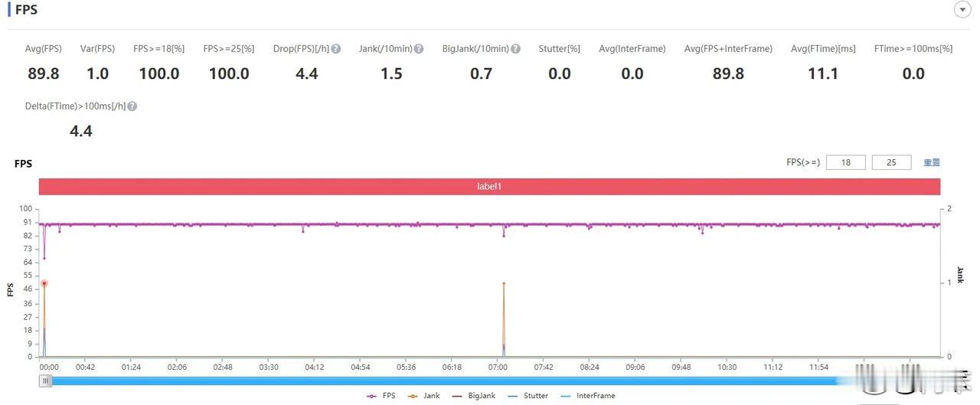Toggle InterFrame series in chart legend

point(587,396)
